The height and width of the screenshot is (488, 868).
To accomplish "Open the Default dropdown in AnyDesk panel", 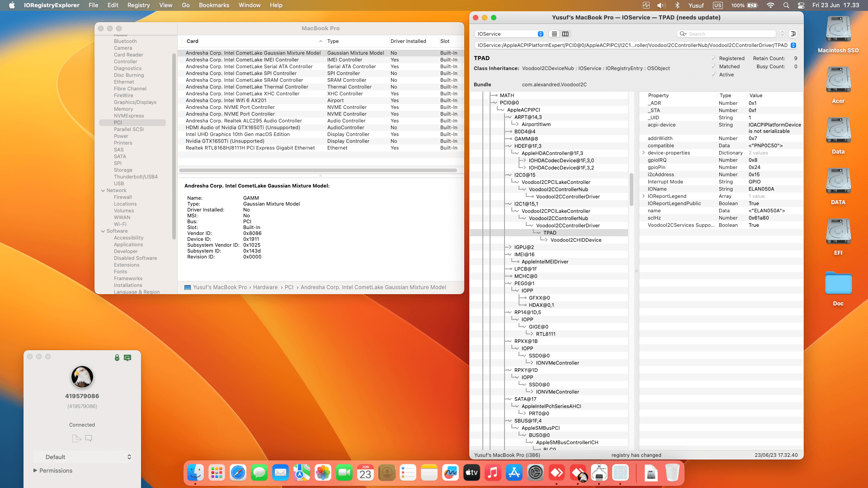I will click(x=84, y=457).
